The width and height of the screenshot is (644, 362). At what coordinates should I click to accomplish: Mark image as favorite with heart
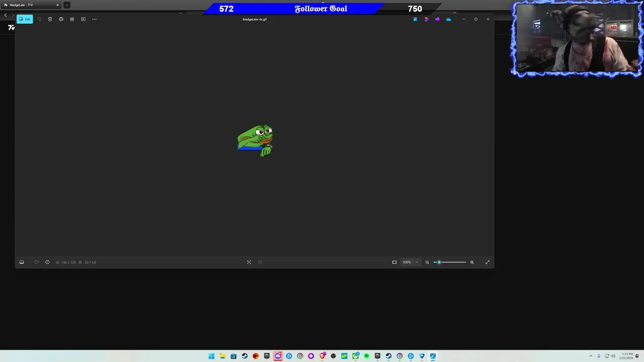click(36, 262)
